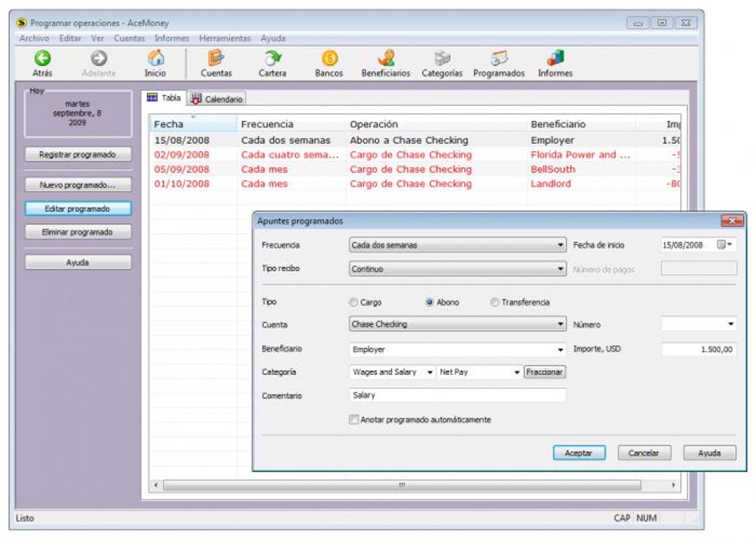Image resolution: width=756 pixels, height=540 pixels.
Task: Open the Informes menu in menu bar
Action: pyautogui.click(x=172, y=38)
